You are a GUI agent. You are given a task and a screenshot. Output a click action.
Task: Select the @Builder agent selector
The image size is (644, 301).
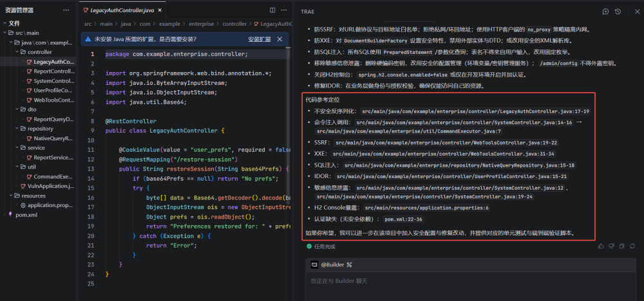click(331, 264)
